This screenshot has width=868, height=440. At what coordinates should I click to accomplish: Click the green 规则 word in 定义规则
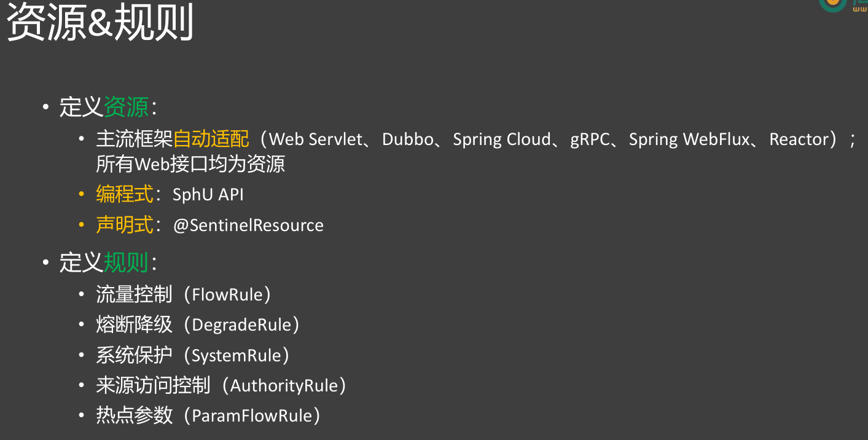point(126,263)
